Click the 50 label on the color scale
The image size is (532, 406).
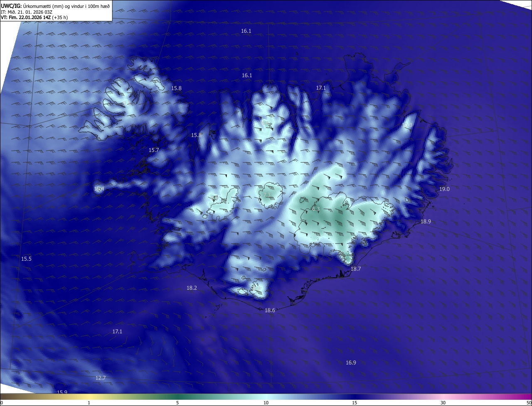point(529,403)
